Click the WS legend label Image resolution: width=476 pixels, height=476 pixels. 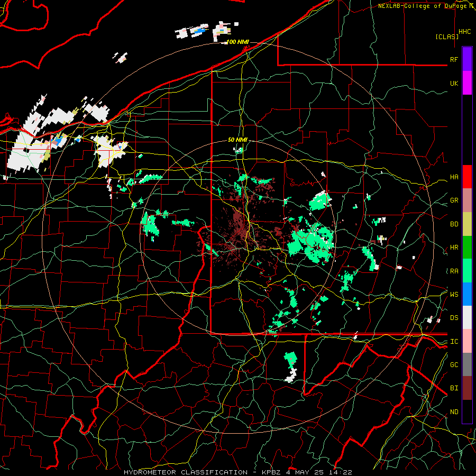coord(454,294)
